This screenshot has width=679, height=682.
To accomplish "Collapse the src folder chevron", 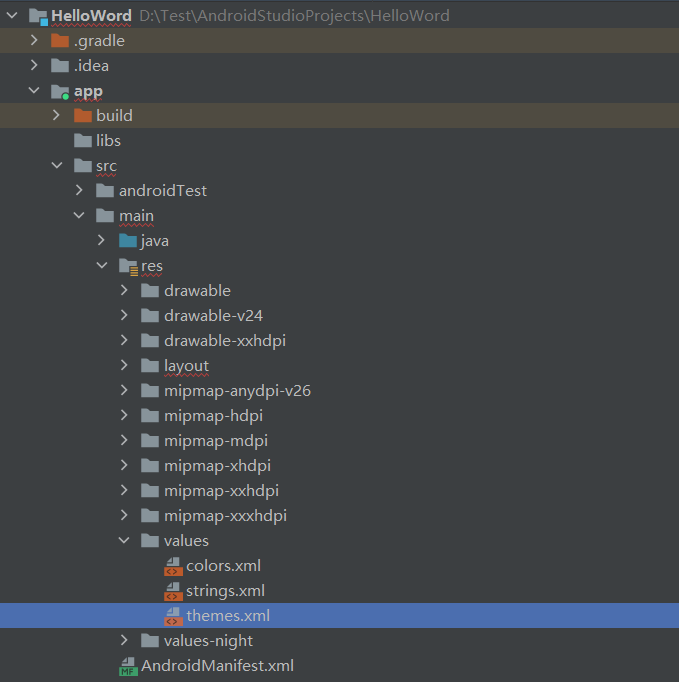I will pyautogui.click(x=57, y=165).
